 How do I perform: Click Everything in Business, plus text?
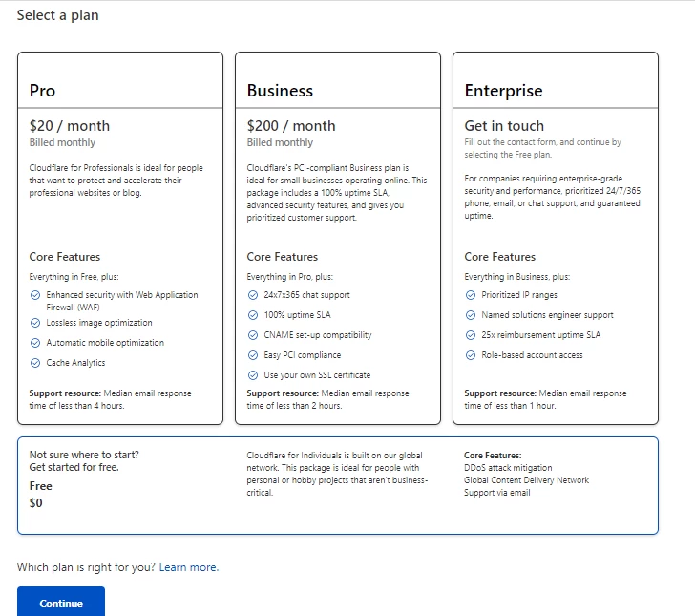pos(517,277)
